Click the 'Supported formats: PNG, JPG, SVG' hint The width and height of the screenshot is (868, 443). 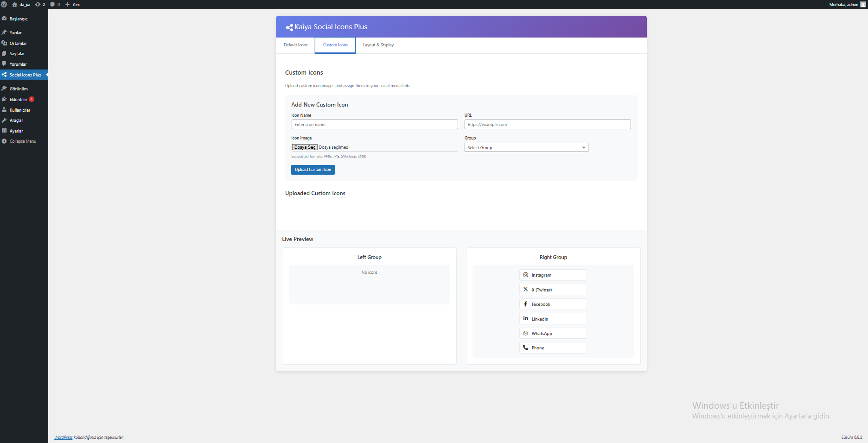point(329,157)
